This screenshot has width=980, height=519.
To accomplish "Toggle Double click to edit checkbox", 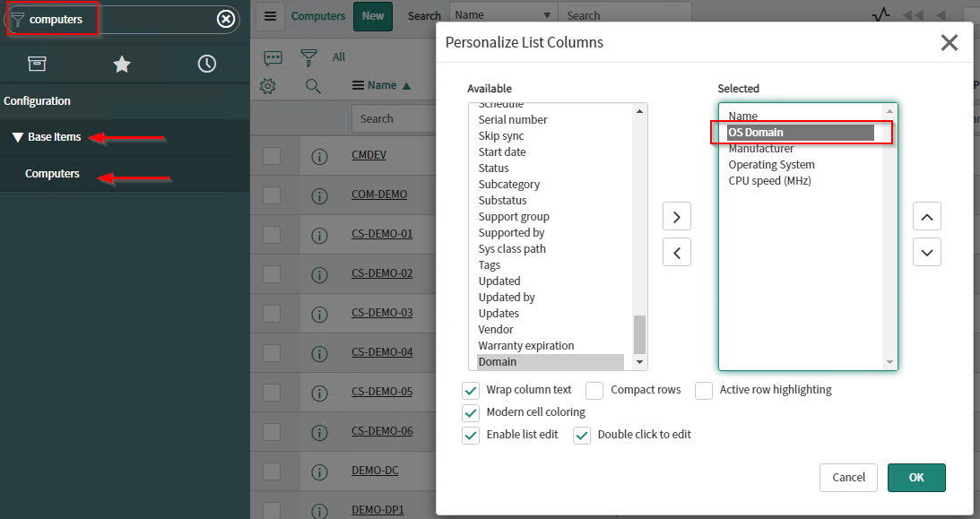I will 582,436.
